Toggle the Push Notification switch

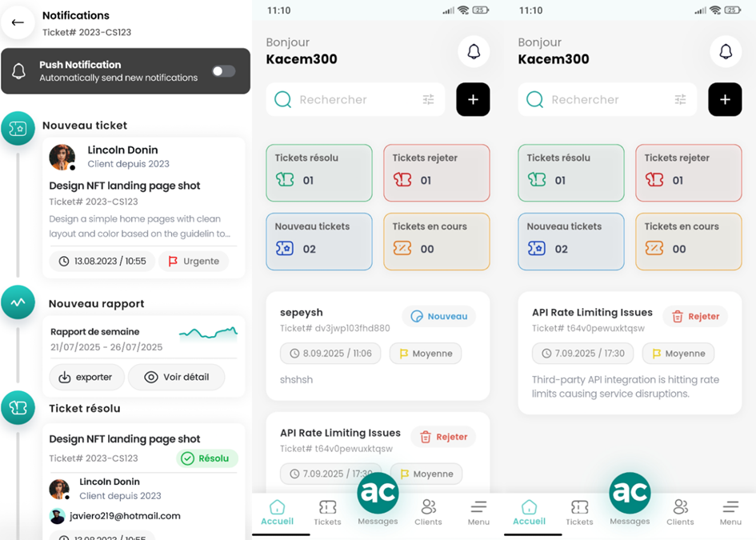click(224, 71)
